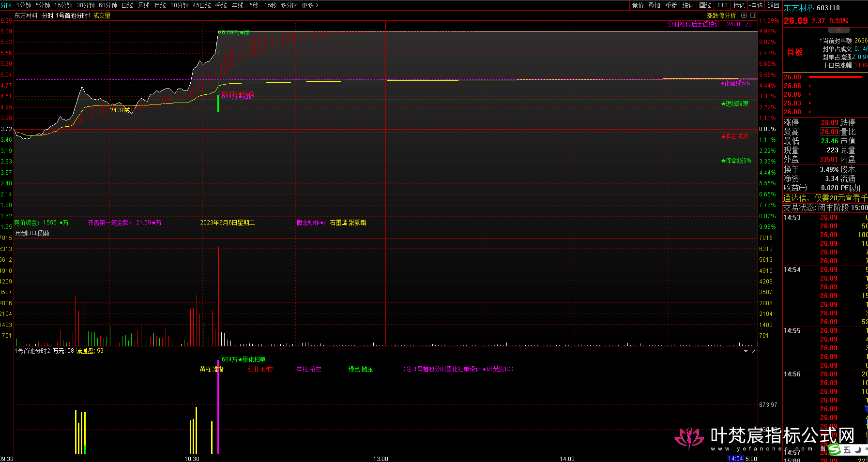This screenshot has height=462, width=868.
Task: Click the 26.08 order book price row
Action: (825, 86)
